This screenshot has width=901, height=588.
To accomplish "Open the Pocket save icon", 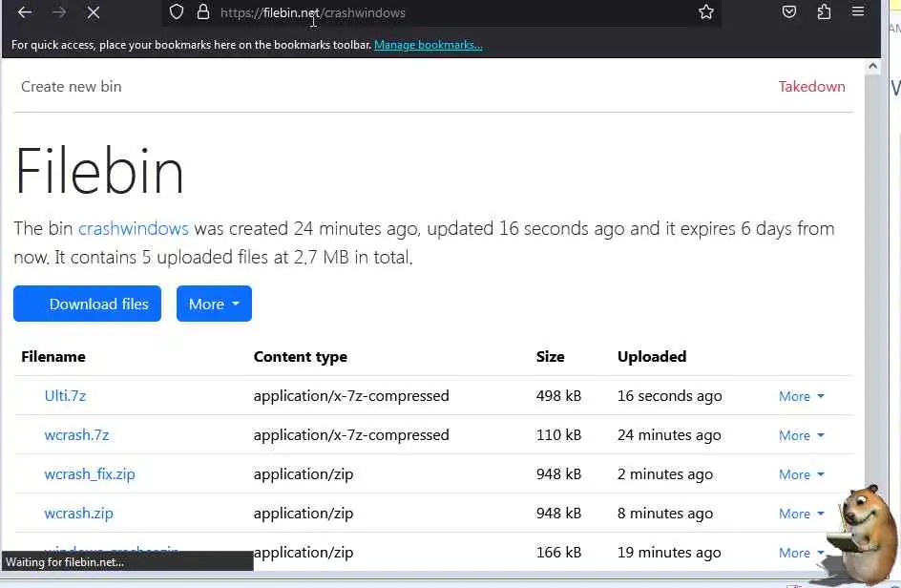I will point(789,12).
